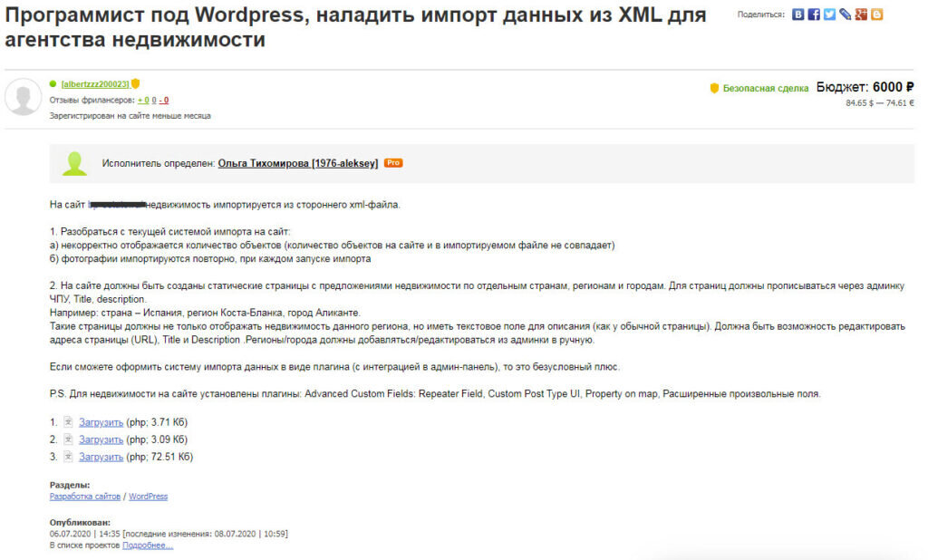Click the line 'Если сможете оформить систему импорта'
This screenshot has width=928, height=560.
[334, 367]
